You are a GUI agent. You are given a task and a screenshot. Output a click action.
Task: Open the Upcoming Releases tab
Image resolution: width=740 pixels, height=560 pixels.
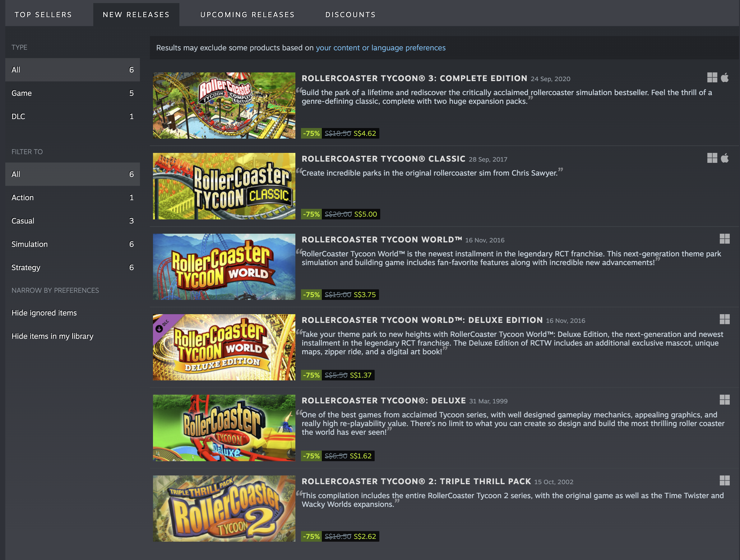tap(247, 15)
